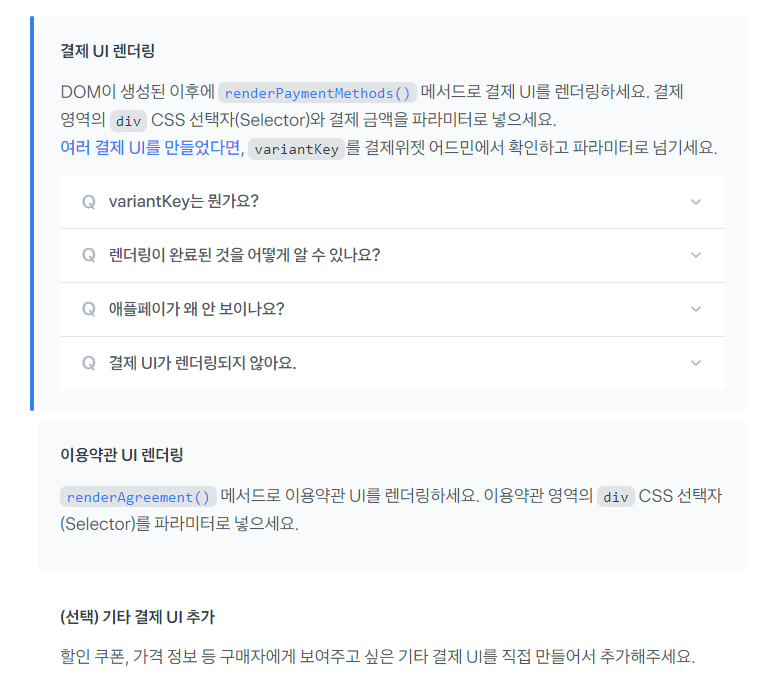757x689 pixels.
Task: Expand the variantKey는 뭔가요? chevron arrow
Action: [696, 202]
